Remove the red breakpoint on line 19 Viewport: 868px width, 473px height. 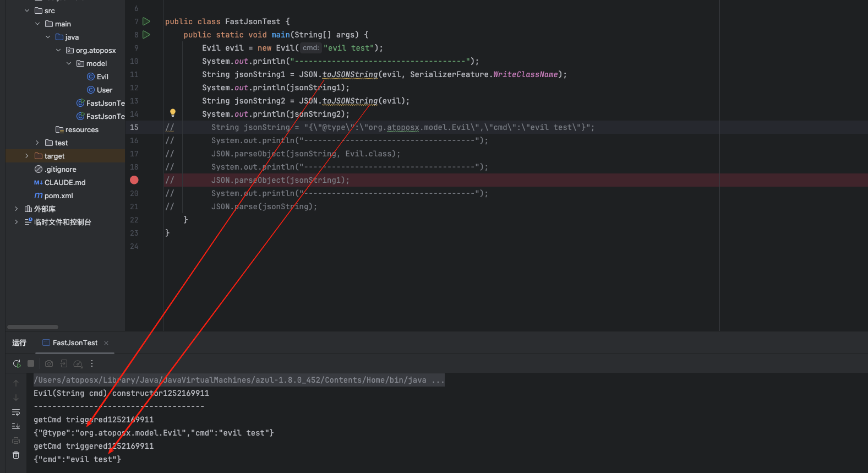click(x=134, y=180)
